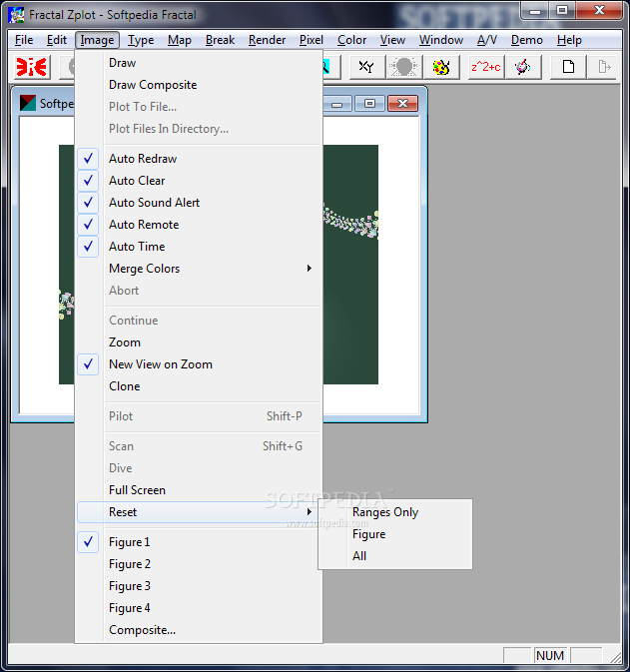Open the Color menu
The image size is (630, 672).
[x=351, y=40]
